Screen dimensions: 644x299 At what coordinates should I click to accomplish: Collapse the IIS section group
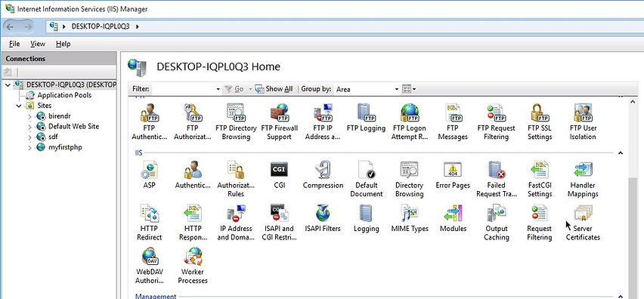pyautogui.click(x=621, y=153)
